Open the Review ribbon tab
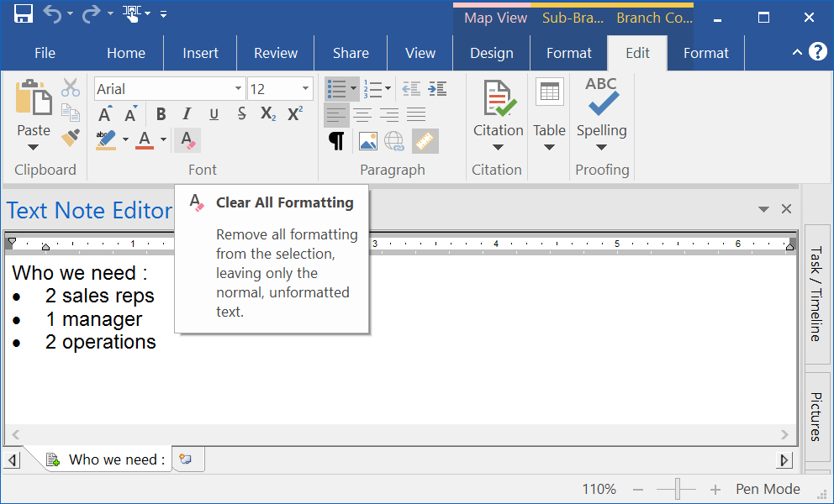 pyautogui.click(x=275, y=51)
